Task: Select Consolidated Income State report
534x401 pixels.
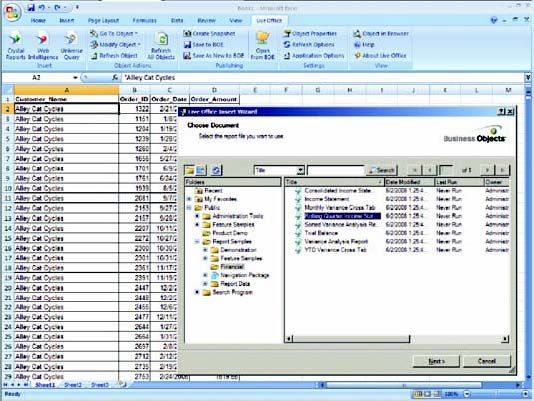Action: pos(337,190)
